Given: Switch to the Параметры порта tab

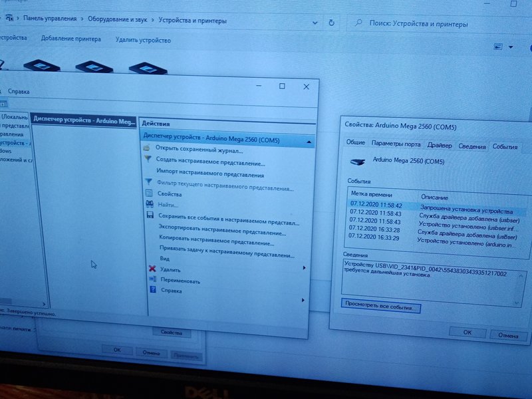Looking at the screenshot, I should [x=396, y=144].
